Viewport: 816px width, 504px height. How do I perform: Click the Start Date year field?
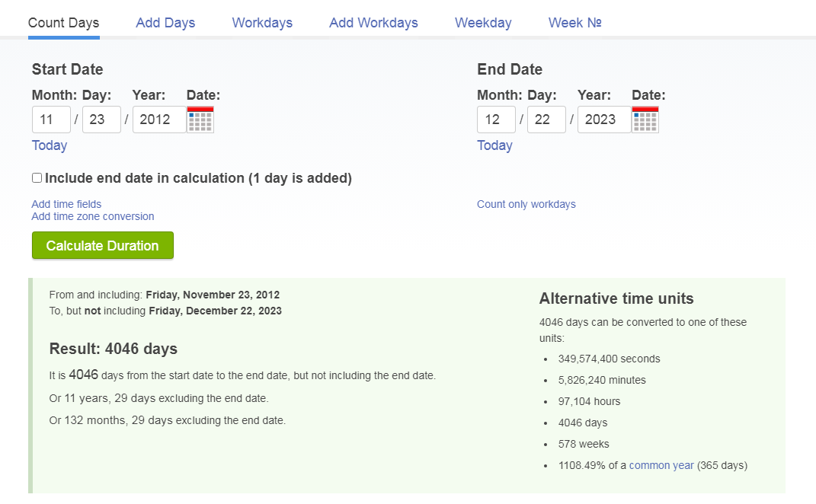(159, 120)
